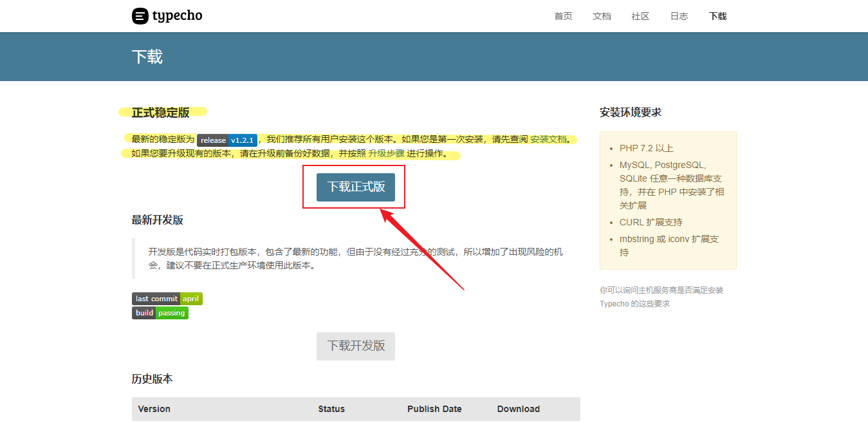
Task: Click the 安装环境要求 sidebar heading
Action: pyautogui.click(x=630, y=112)
